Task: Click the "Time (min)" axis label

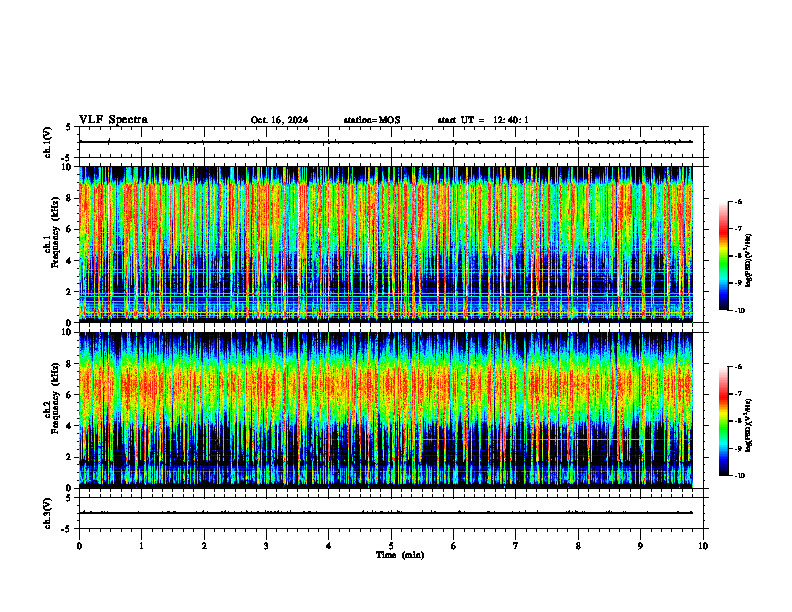Action: tap(400, 555)
